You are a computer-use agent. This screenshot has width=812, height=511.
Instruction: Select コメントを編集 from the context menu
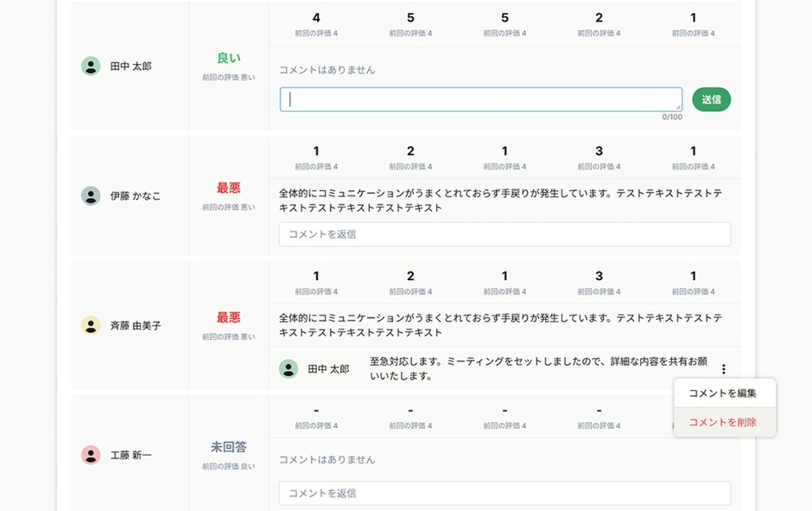coord(724,393)
